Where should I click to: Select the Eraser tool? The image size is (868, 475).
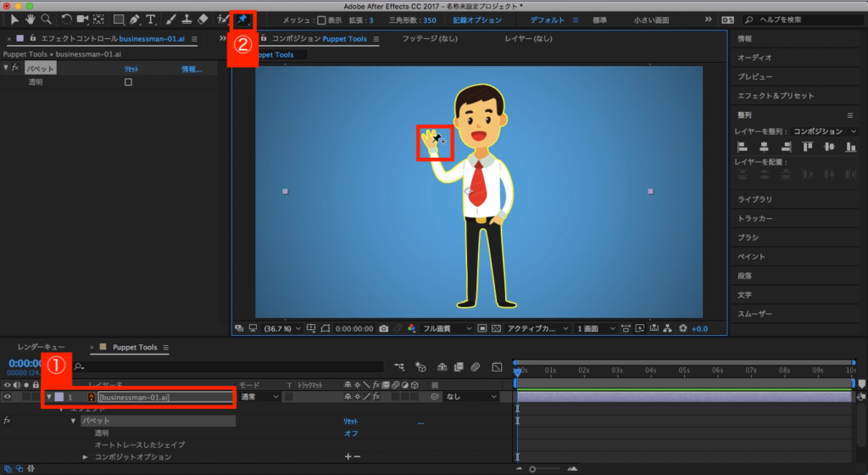pyautogui.click(x=202, y=19)
